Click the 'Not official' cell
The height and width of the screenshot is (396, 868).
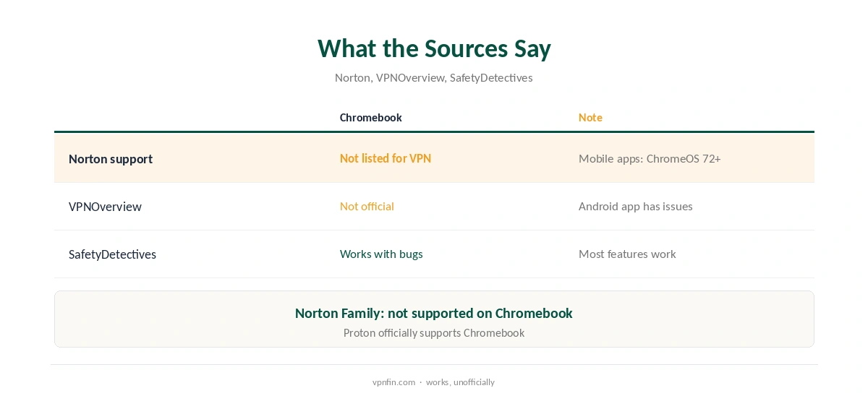pyautogui.click(x=367, y=206)
